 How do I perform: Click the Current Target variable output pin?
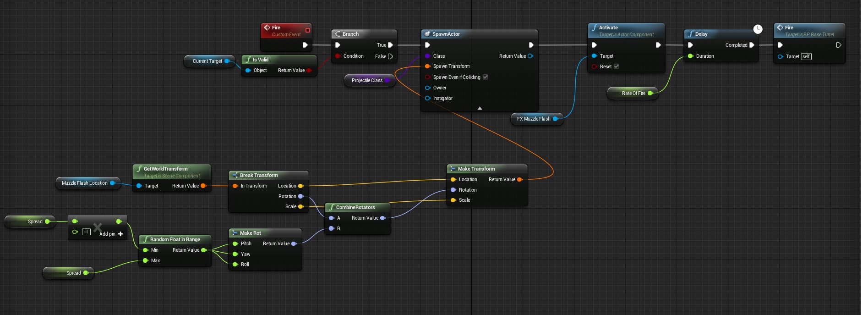point(227,61)
